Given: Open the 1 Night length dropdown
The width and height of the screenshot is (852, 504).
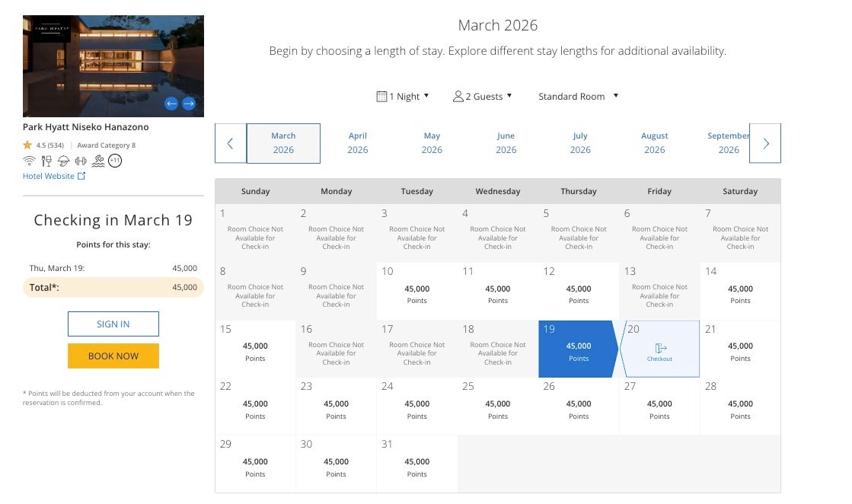Looking at the screenshot, I should click(403, 97).
